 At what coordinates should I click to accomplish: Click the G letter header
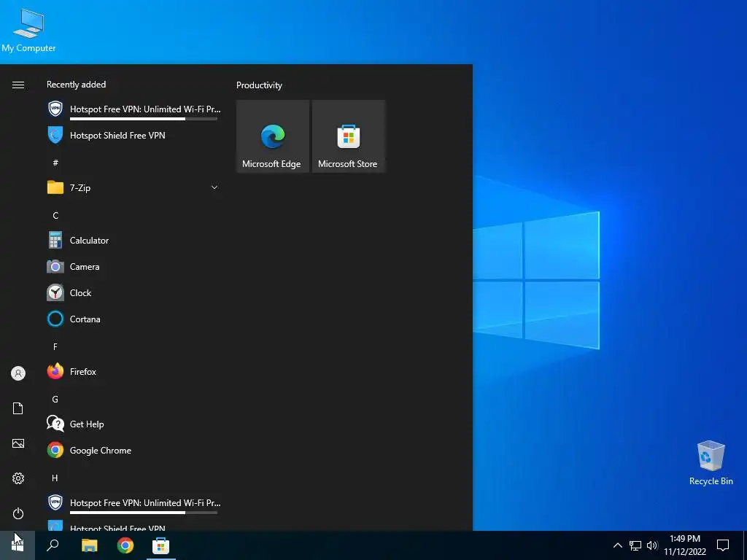pyautogui.click(x=55, y=400)
